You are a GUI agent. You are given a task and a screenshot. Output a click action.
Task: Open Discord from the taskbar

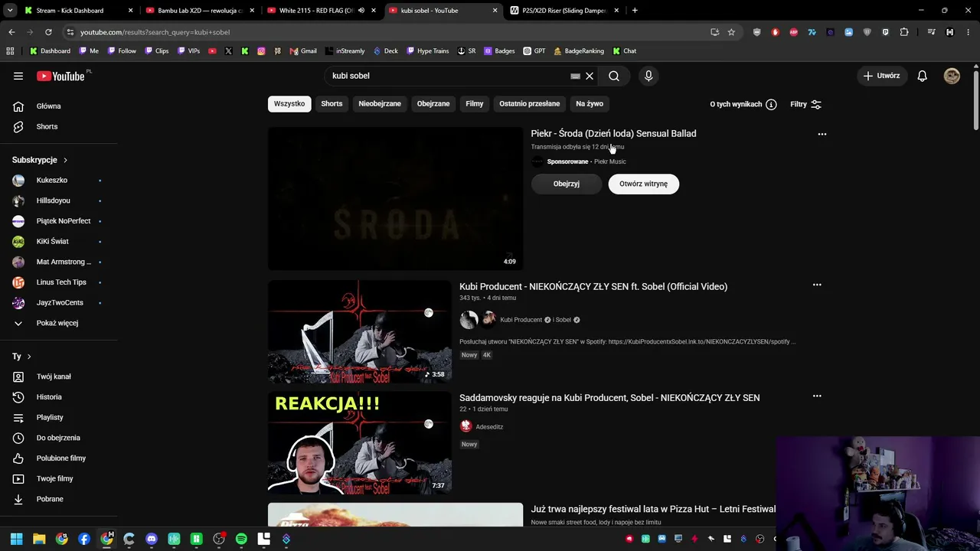(152, 539)
